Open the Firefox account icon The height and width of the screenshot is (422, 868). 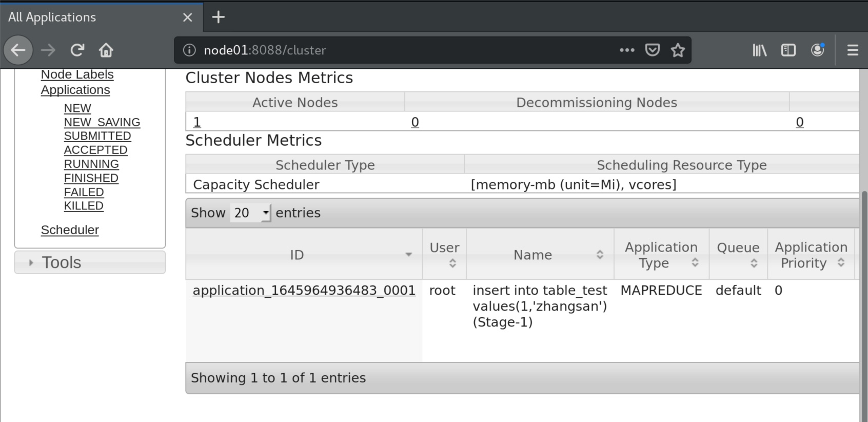click(817, 50)
